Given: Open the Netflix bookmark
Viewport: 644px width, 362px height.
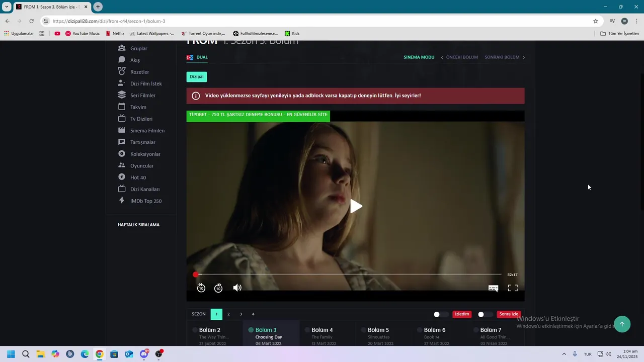Looking at the screenshot, I should tap(115, 34).
